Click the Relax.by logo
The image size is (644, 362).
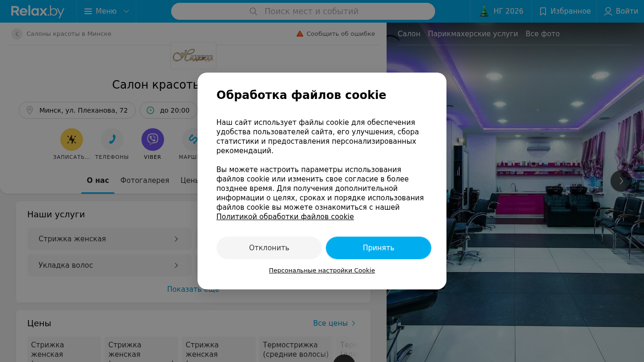click(38, 11)
